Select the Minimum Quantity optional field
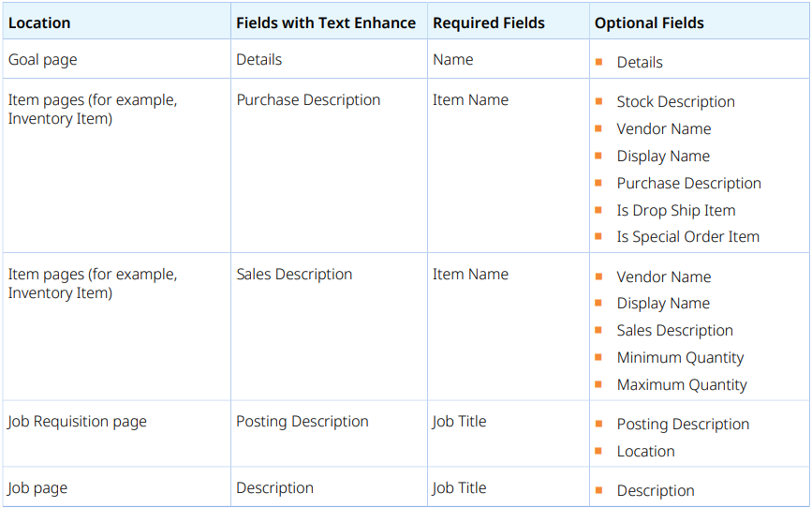The width and height of the screenshot is (812, 508). [x=680, y=358]
